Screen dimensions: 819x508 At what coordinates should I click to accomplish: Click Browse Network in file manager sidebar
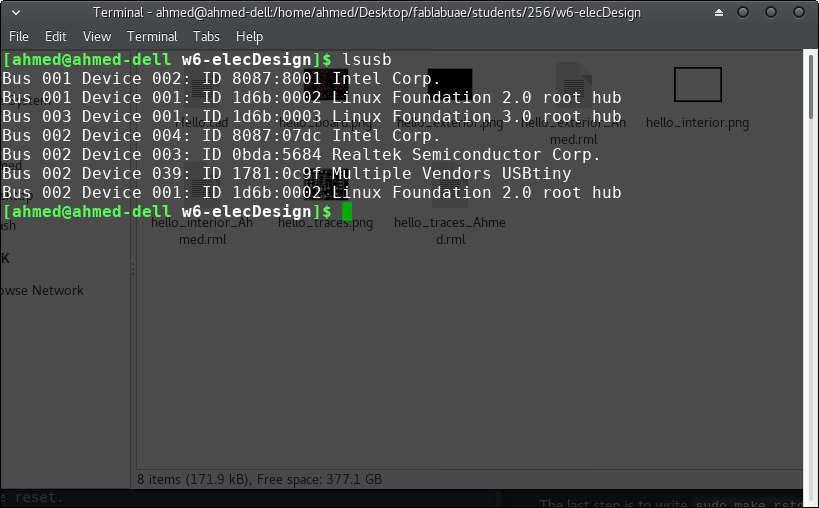(x=42, y=290)
